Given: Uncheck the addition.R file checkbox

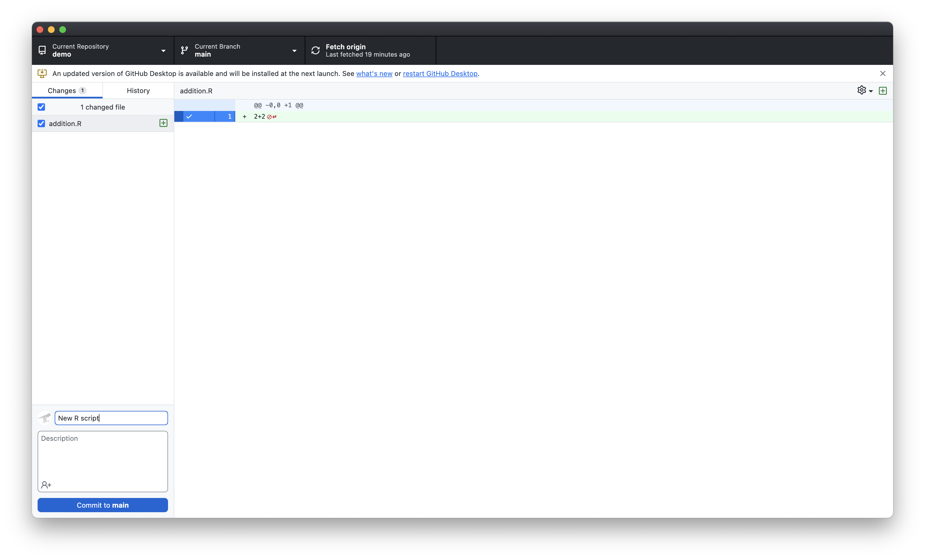Looking at the screenshot, I should (41, 123).
